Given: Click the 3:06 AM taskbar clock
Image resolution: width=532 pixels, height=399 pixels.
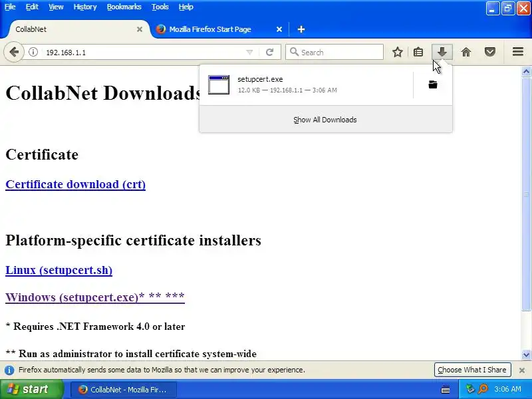Looking at the screenshot, I should tap(507, 389).
